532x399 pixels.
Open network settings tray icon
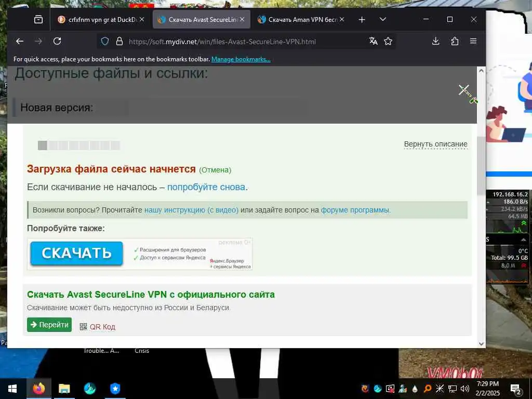tap(453, 389)
